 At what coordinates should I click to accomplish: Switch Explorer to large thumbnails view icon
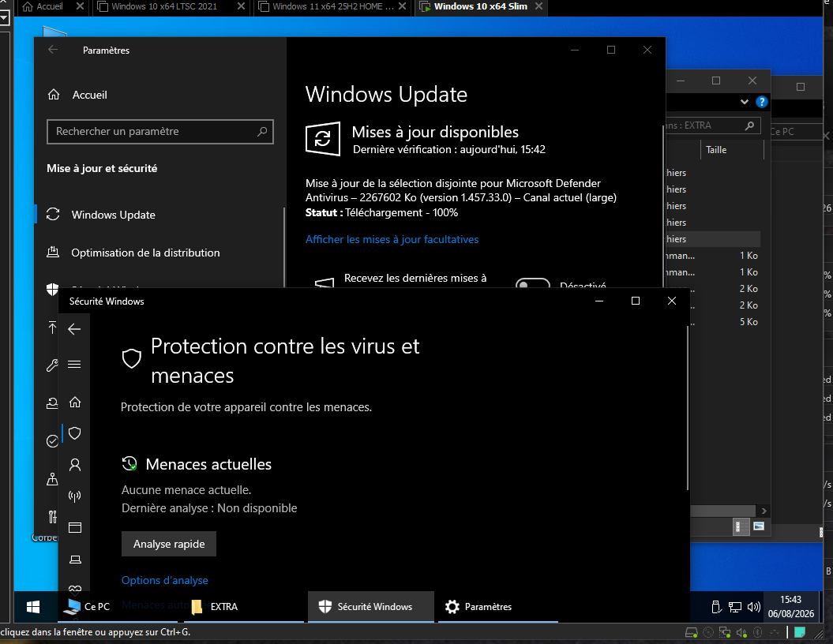point(759,526)
